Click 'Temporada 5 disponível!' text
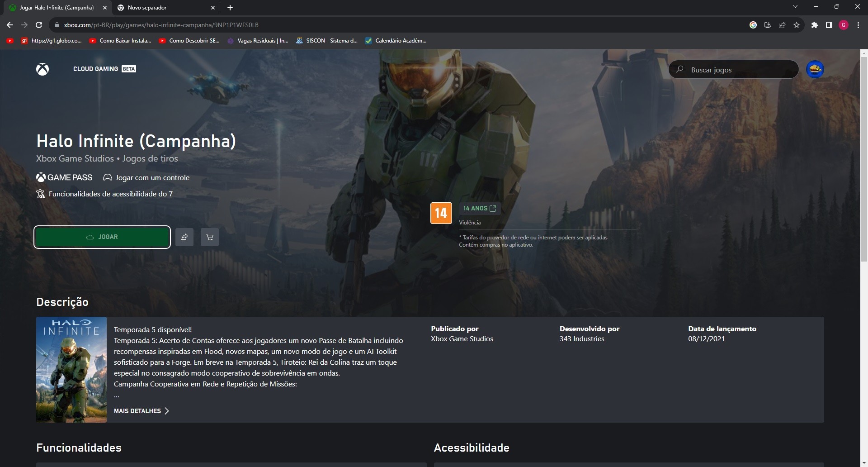Screen dimensions: 868x467 [x=153, y=329]
